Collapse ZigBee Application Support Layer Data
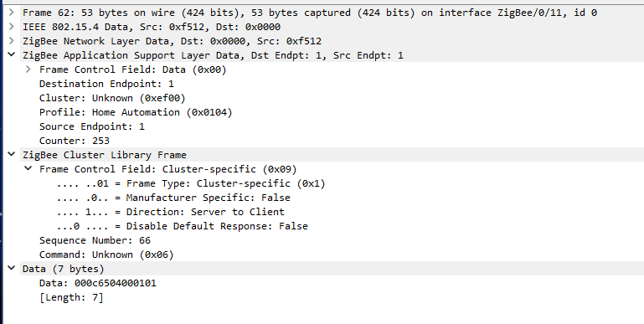644x324 pixels. click(x=12, y=55)
